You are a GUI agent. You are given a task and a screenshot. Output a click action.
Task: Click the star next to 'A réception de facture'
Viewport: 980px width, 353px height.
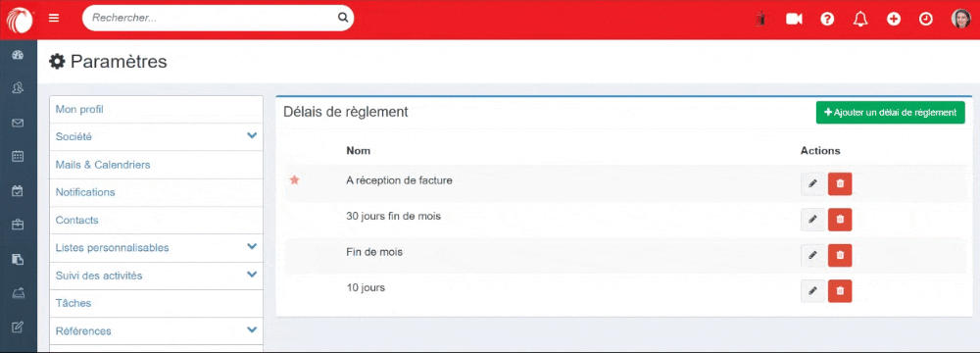pos(294,180)
